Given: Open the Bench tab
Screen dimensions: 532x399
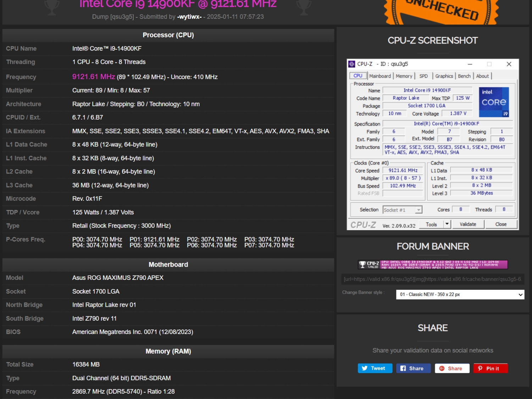Looking at the screenshot, I should (464, 76).
